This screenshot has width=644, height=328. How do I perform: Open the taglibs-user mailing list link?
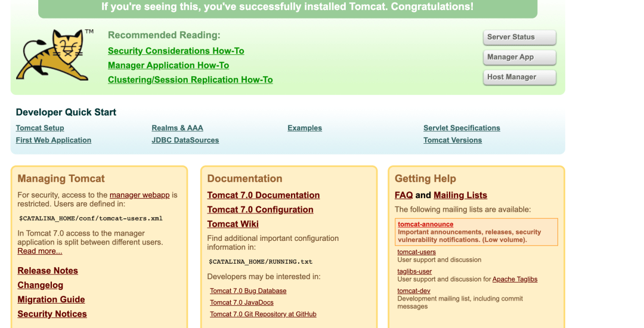414,271
